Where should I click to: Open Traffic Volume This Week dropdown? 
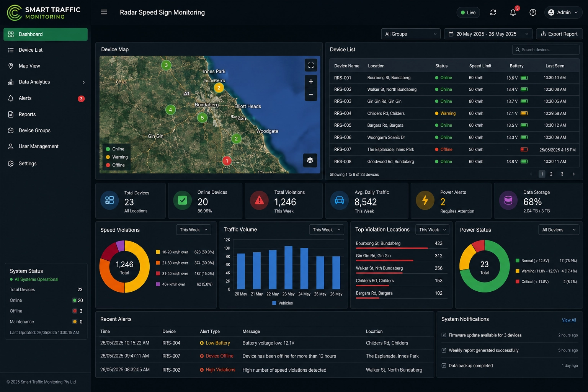coord(327,230)
